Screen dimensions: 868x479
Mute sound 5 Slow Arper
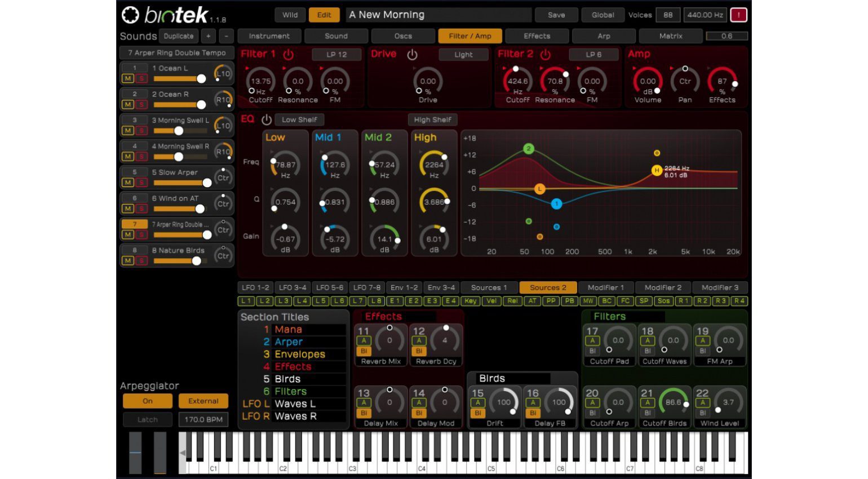coord(128,183)
